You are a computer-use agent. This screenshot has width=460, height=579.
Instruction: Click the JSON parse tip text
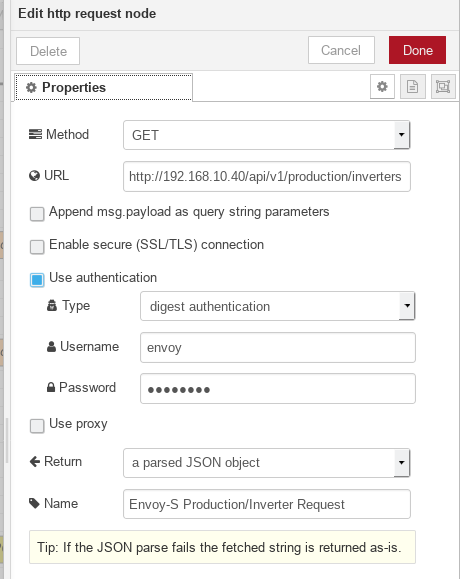[219, 547]
